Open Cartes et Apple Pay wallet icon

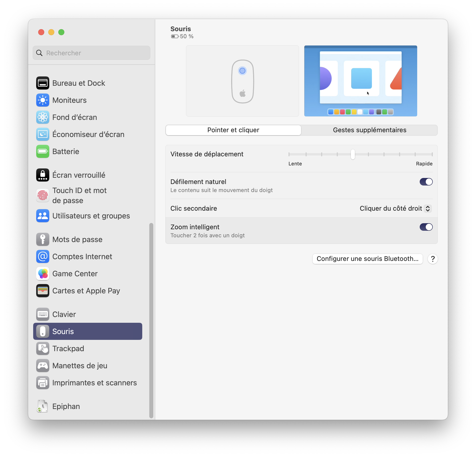pyautogui.click(x=43, y=291)
